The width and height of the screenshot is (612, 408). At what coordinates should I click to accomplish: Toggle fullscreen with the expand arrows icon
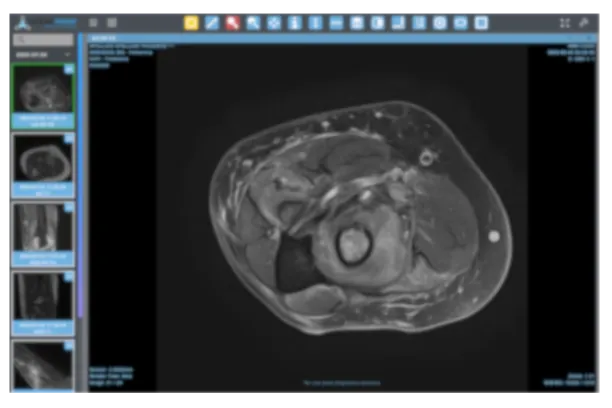[564, 23]
